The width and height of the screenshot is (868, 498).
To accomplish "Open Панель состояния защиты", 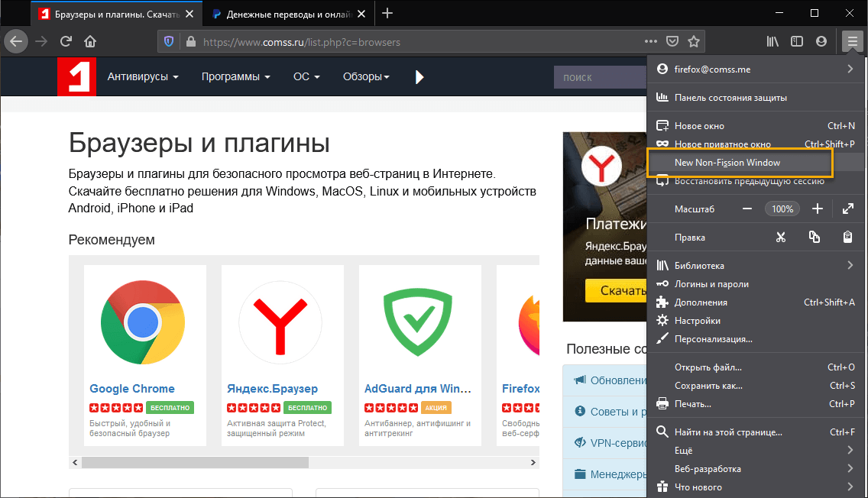I will [x=755, y=98].
